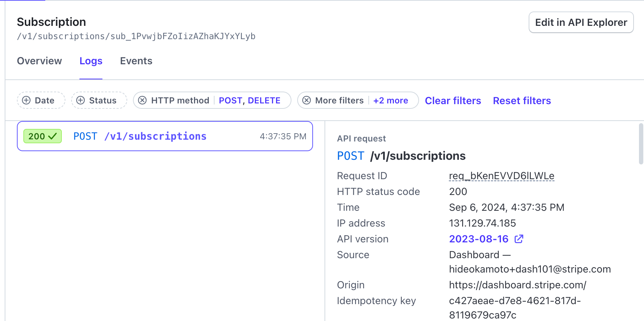Viewport: 644px width, 321px height.
Task: Remove the HTTP method filter via X icon
Action: click(142, 101)
